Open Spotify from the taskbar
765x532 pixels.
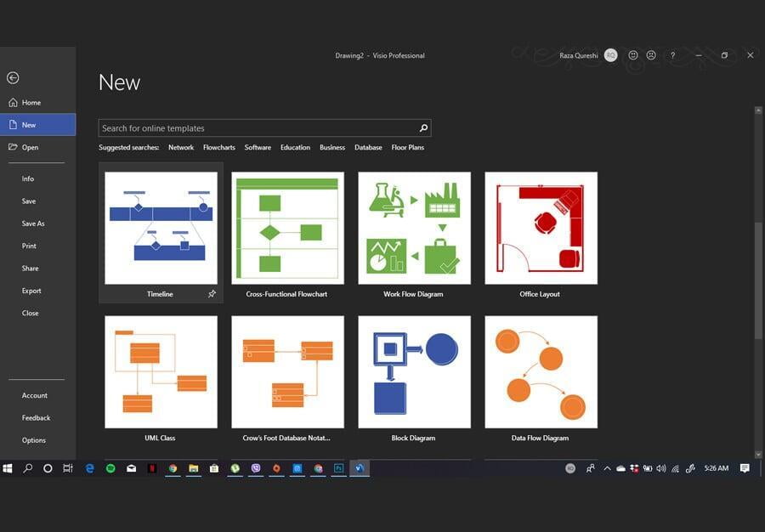pyautogui.click(x=110, y=468)
